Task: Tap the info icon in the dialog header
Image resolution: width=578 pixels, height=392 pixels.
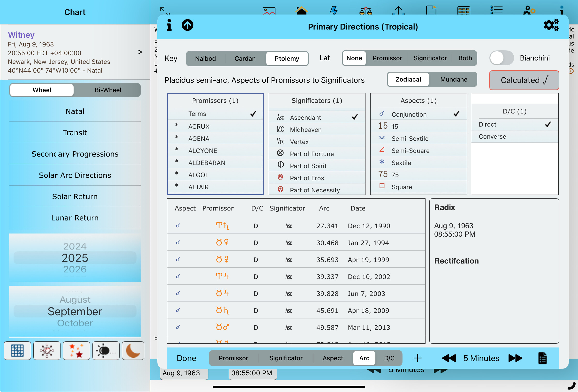Action: (169, 25)
